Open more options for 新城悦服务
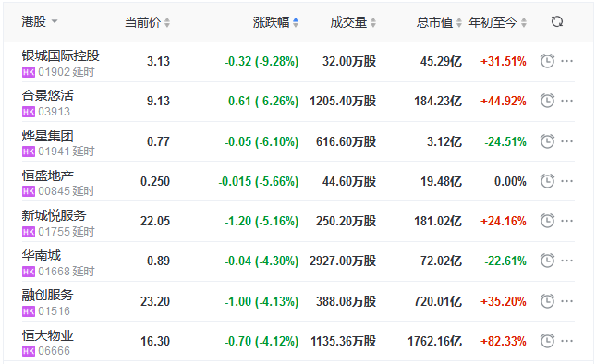The image size is (596, 364). point(566,221)
